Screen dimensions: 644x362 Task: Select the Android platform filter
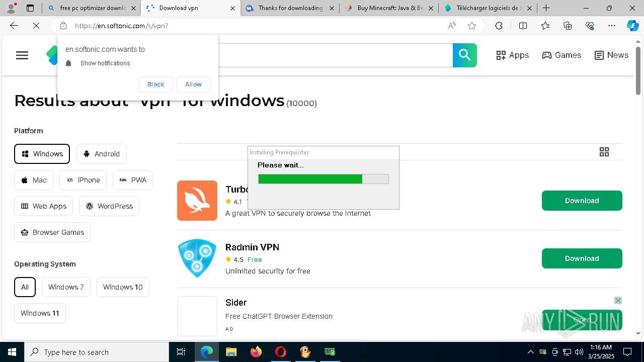point(101,154)
